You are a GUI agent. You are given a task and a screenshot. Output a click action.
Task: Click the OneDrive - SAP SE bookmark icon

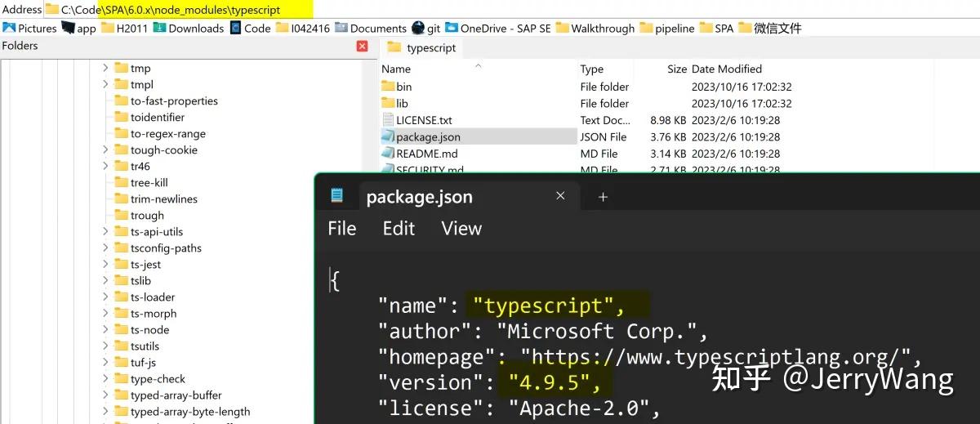tap(452, 28)
